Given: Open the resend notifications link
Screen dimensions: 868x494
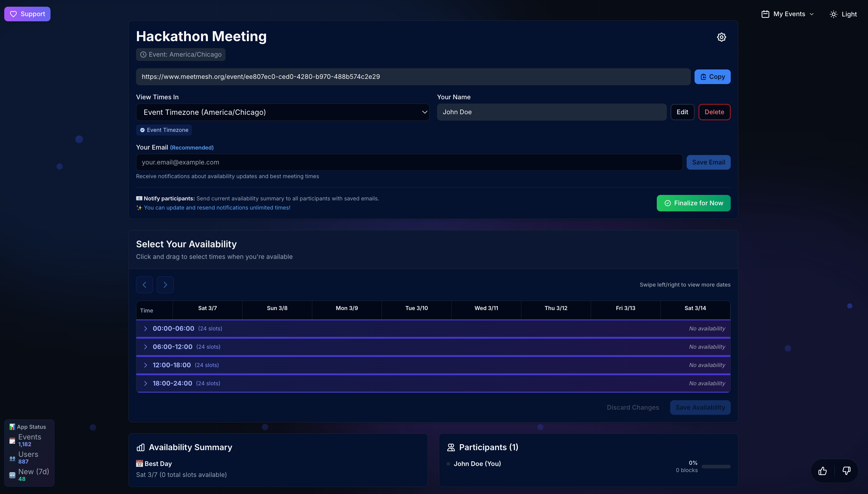Looking at the screenshot, I should 217,207.
